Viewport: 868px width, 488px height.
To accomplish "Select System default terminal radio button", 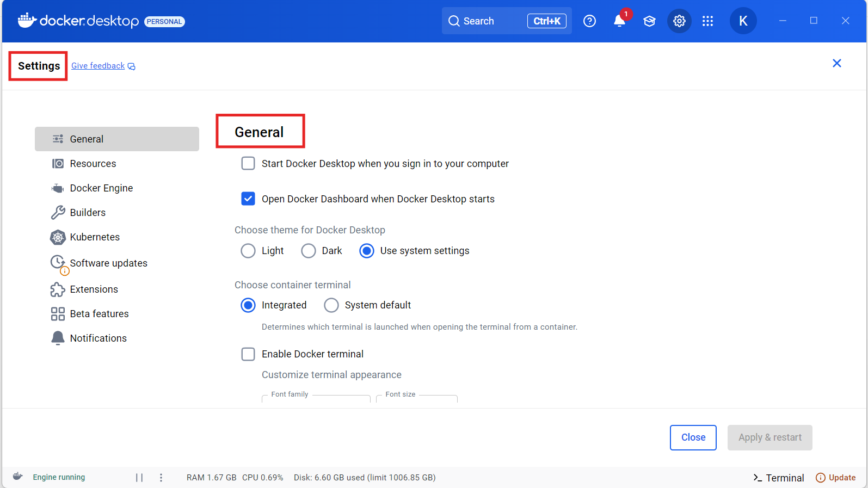I will tap(331, 305).
